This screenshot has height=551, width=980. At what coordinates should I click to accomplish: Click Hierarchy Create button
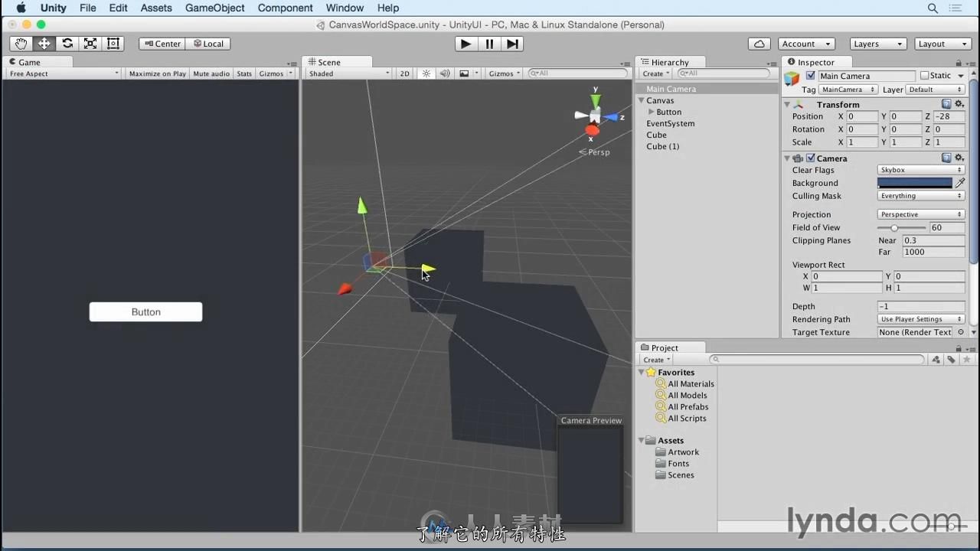656,73
